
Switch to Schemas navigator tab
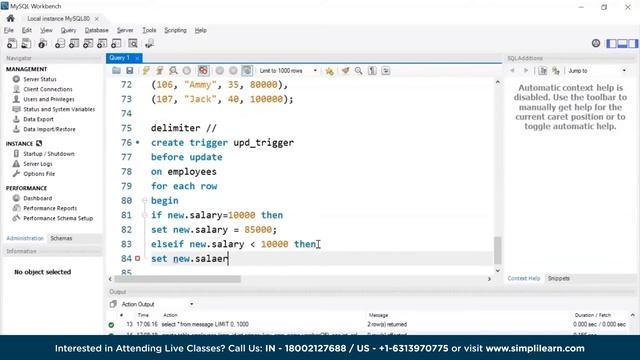[61, 238]
